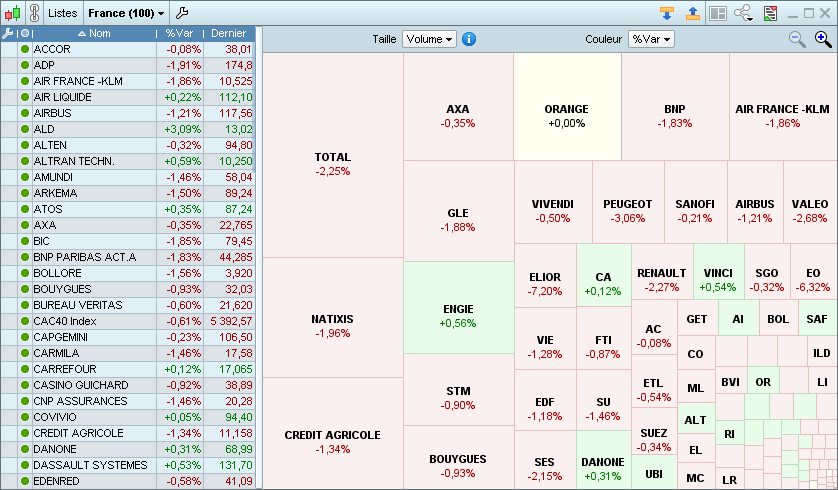Toggle the green status dot for DANONE

point(25,449)
